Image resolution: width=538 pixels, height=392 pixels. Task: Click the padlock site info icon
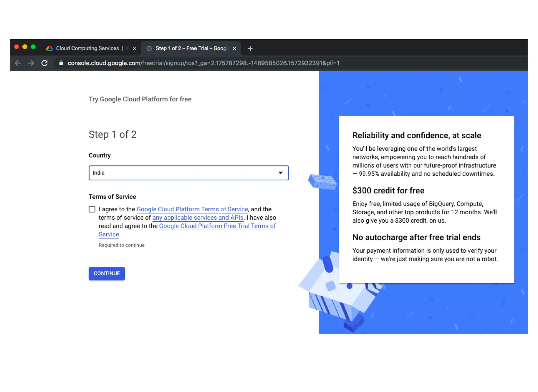point(61,63)
